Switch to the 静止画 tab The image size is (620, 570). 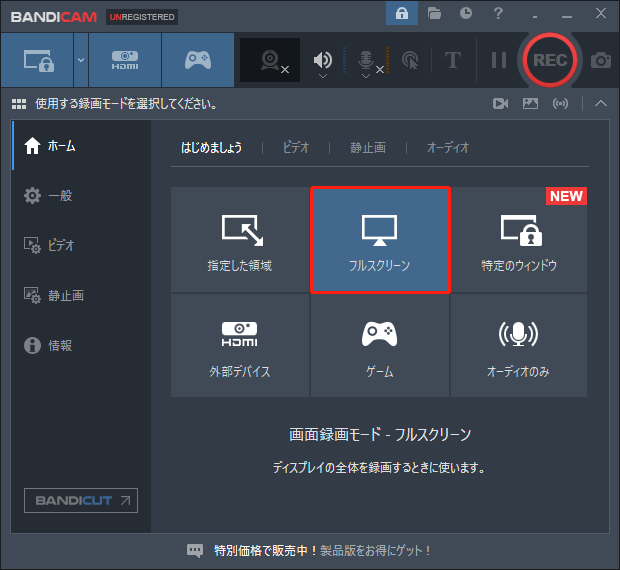368,147
